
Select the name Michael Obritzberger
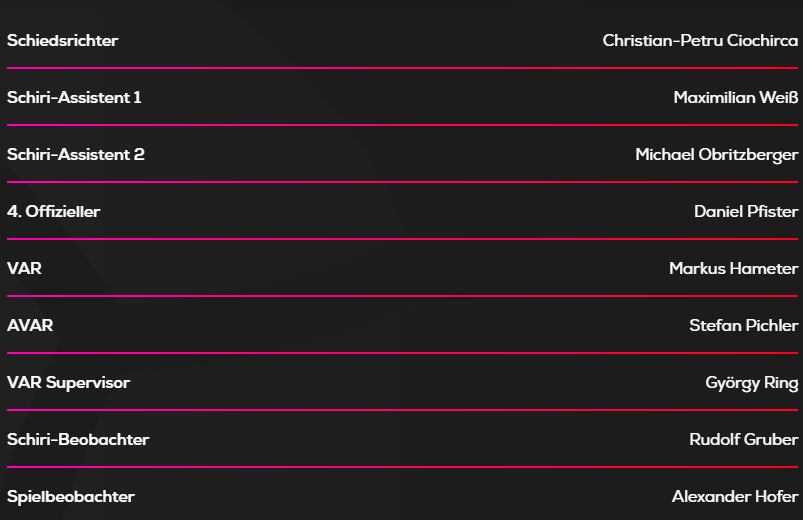[x=717, y=155]
